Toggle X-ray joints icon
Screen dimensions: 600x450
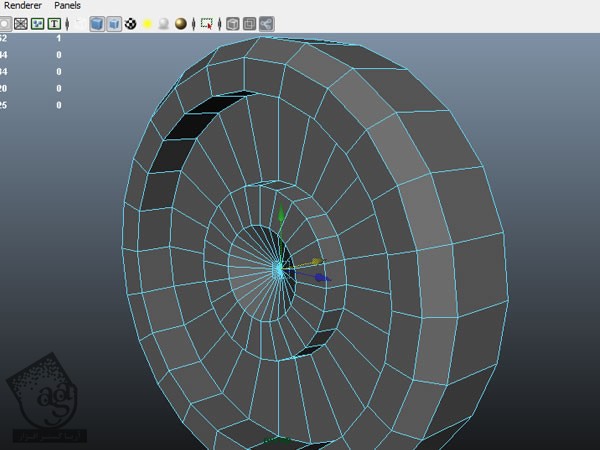(266, 24)
